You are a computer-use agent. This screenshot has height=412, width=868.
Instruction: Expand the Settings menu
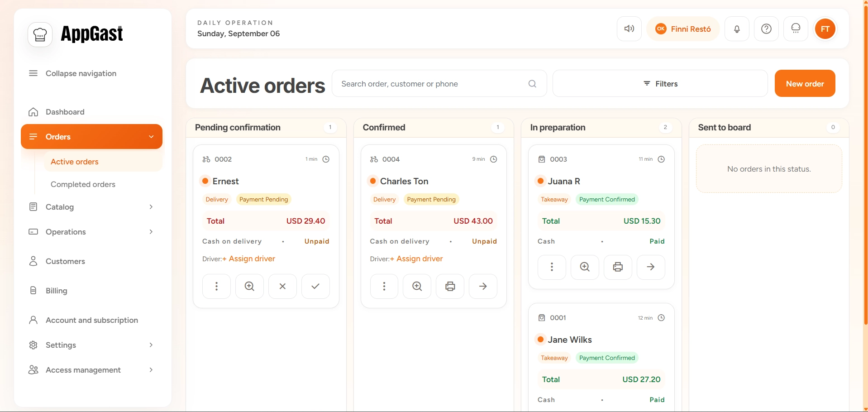click(x=91, y=345)
